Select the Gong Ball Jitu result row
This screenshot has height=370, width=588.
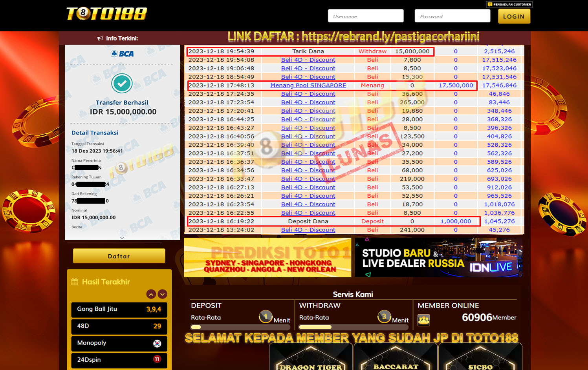[x=119, y=310]
